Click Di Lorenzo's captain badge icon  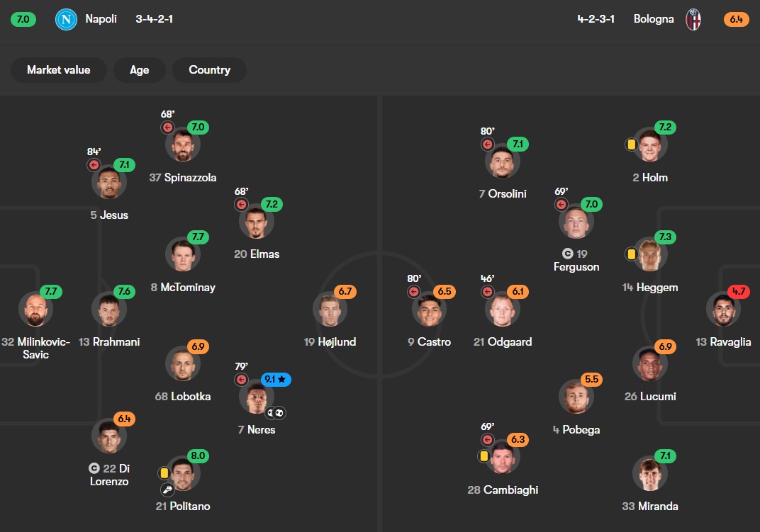click(94, 468)
